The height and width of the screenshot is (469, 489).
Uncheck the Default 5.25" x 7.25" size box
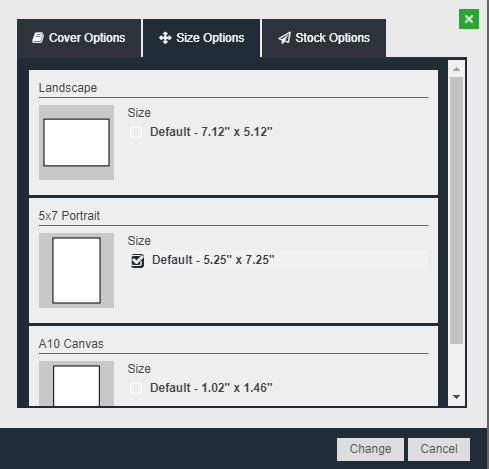[x=137, y=261]
